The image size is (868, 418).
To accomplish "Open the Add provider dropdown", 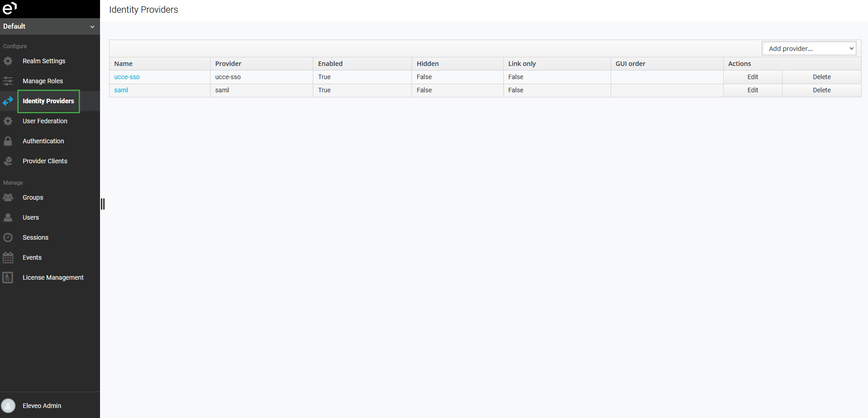I will point(808,49).
